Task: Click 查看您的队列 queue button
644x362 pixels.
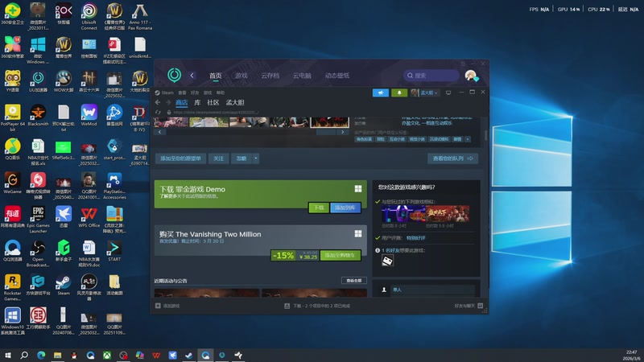Action: coord(452,158)
